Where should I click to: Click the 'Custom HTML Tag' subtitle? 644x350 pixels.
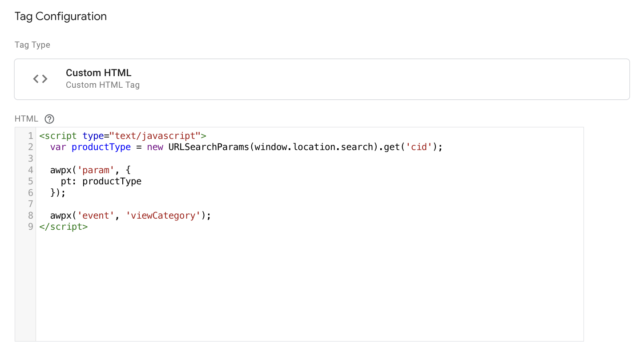point(103,85)
